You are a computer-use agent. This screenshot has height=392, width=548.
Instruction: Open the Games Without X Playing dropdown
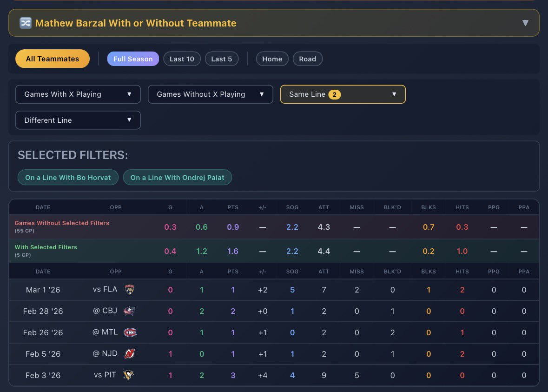tap(211, 94)
